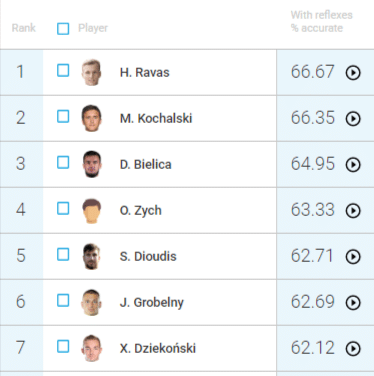Play video next to 66.35 value
This screenshot has height=376, width=374.
353,118
